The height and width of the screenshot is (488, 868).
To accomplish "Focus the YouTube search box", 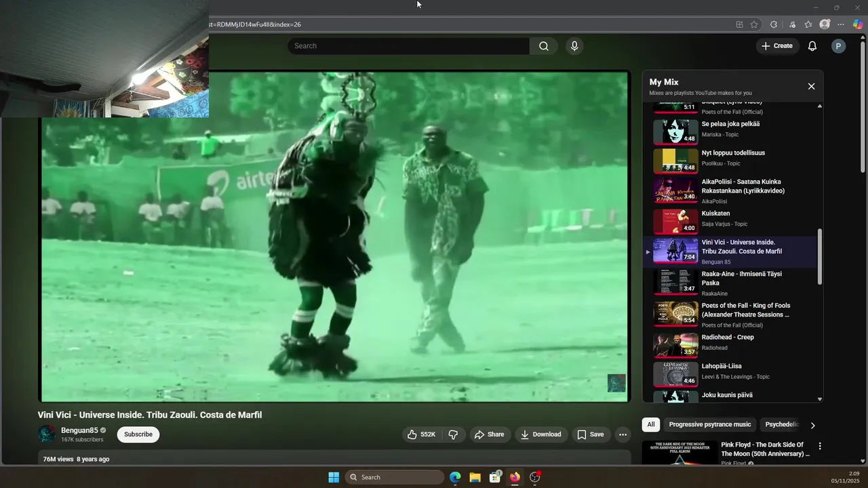I will pos(408,46).
